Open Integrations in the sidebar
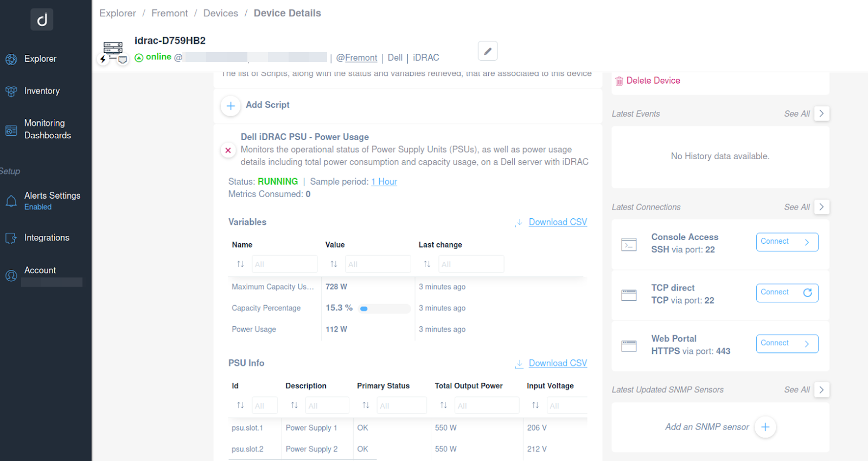Image resolution: width=868 pixels, height=461 pixels. point(46,238)
